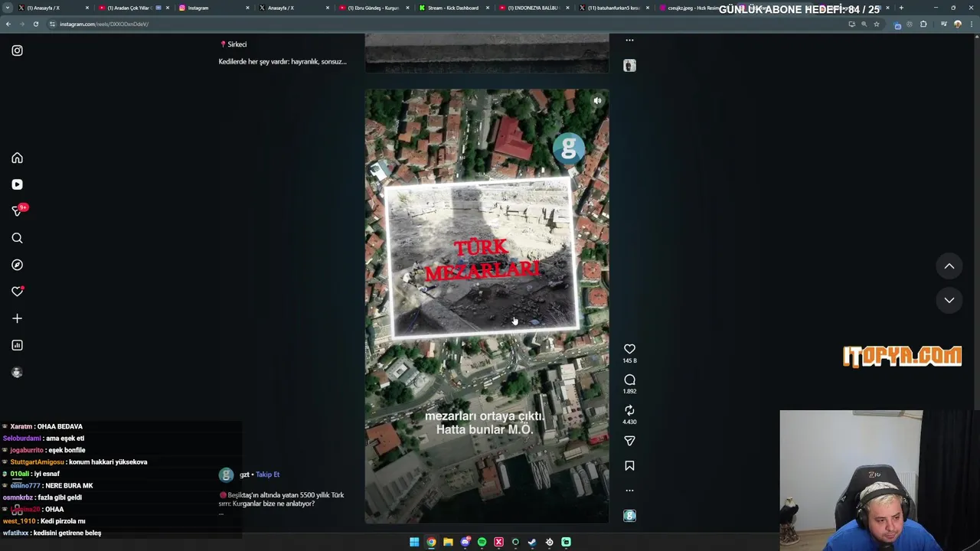Open Notifications heart in the sidebar
980x551 pixels.
click(17, 292)
